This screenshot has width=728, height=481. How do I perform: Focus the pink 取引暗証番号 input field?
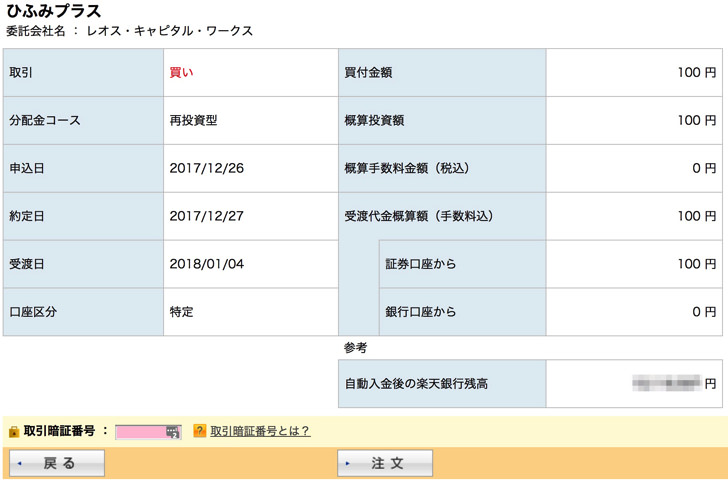tap(148, 432)
